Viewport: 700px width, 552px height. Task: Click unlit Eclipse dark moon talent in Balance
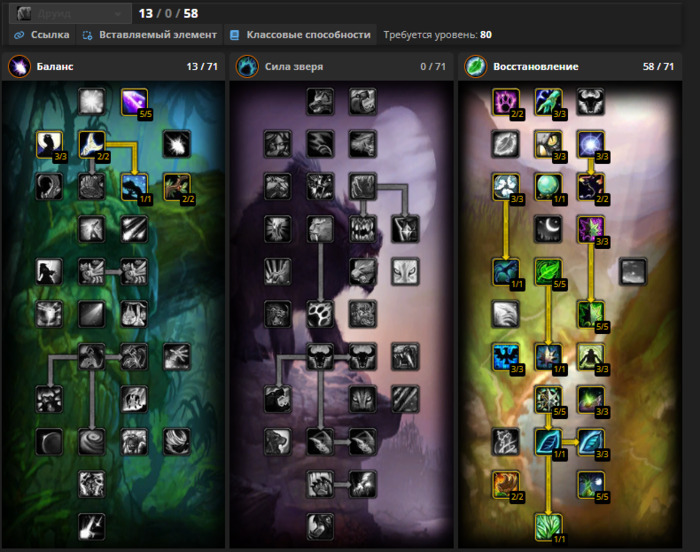tap(49, 442)
